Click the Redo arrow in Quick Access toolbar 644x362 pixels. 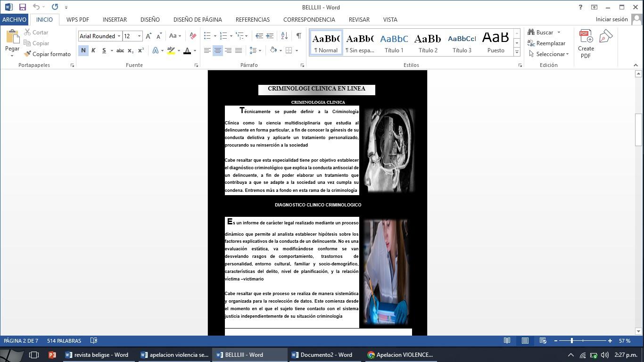click(x=55, y=7)
